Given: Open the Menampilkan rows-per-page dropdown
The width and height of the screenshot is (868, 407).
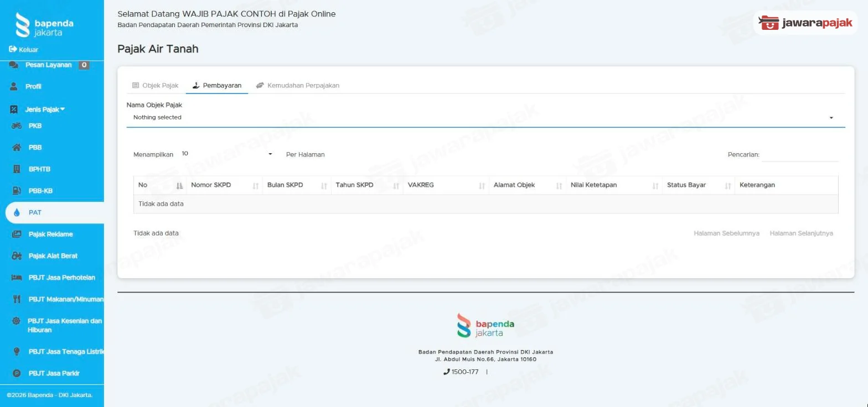Looking at the screenshot, I should pyautogui.click(x=227, y=154).
